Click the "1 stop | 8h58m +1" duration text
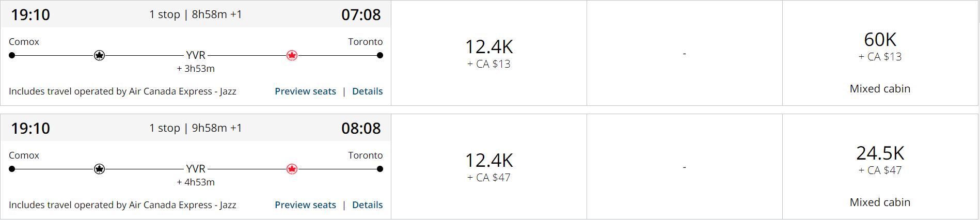The image size is (980, 220). coord(195,14)
